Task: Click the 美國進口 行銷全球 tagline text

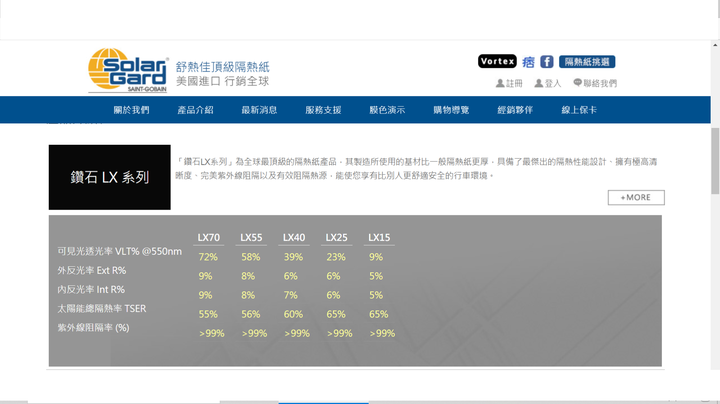Action: pyautogui.click(x=223, y=81)
